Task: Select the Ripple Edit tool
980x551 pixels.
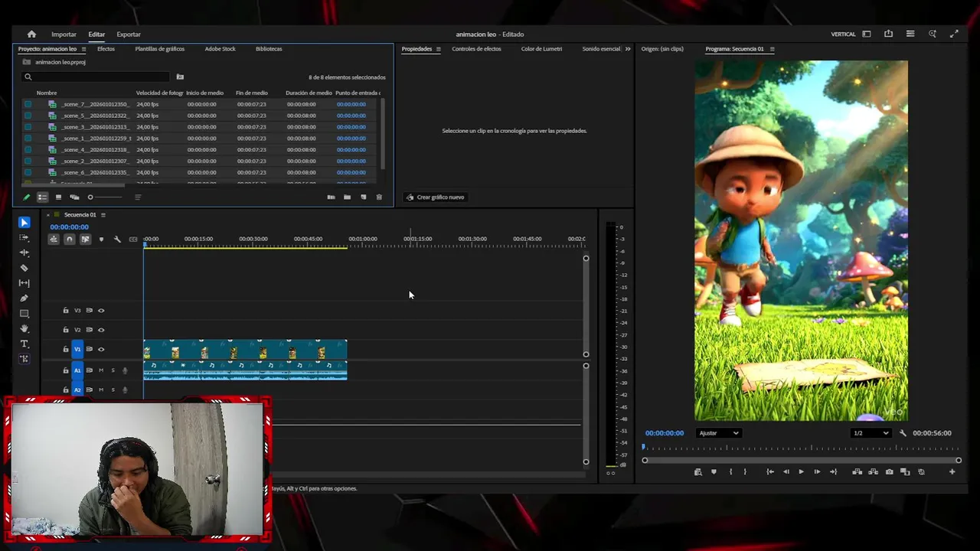Action: tap(24, 253)
